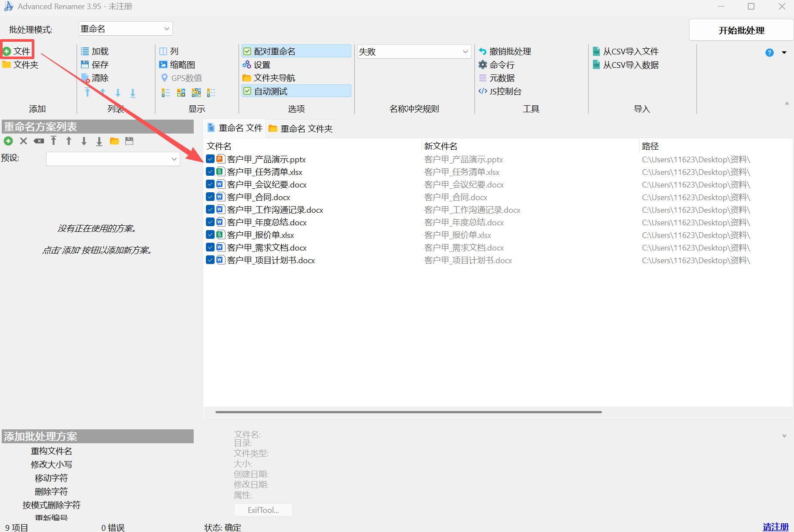Viewport: 794px width, 532px height.
Task: Toggle 配对重命名 option
Action: point(296,51)
